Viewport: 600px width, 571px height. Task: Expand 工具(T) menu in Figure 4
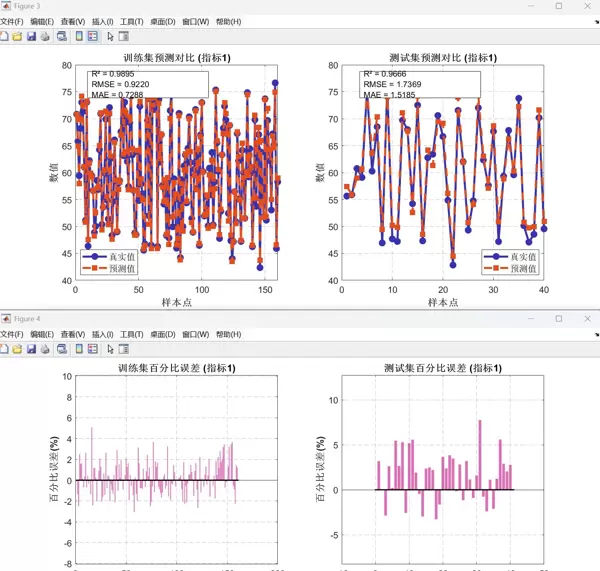131,334
